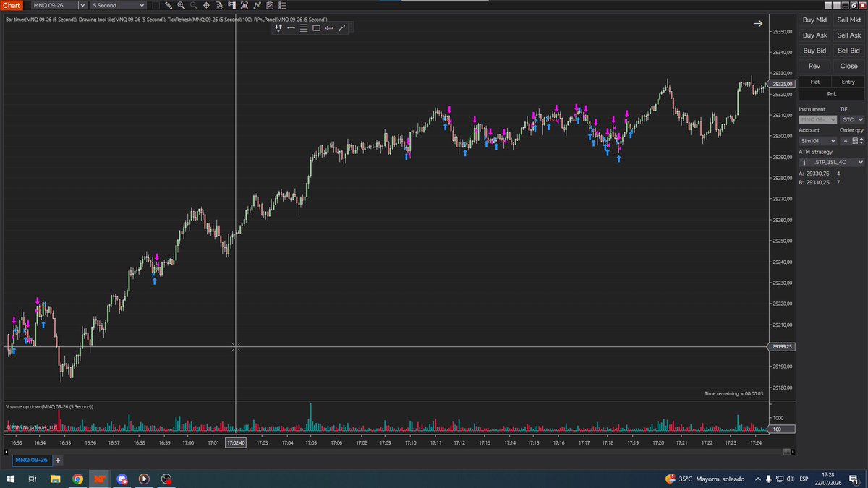Open Google Chrome from taskbar
The width and height of the screenshot is (868, 488).
tap(77, 479)
